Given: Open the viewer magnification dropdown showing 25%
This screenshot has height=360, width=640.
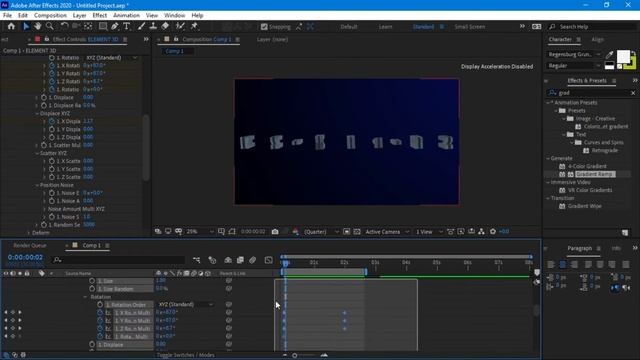Looking at the screenshot, I should pos(200,232).
